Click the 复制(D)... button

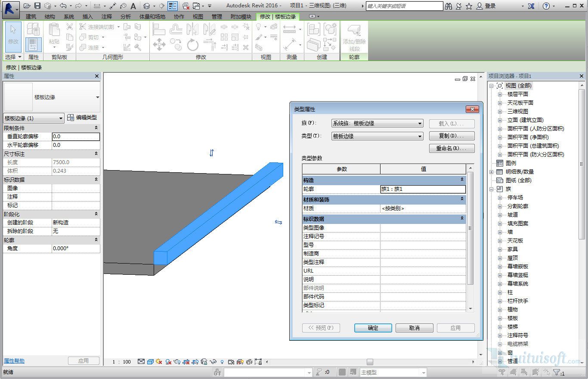tap(452, 136)
